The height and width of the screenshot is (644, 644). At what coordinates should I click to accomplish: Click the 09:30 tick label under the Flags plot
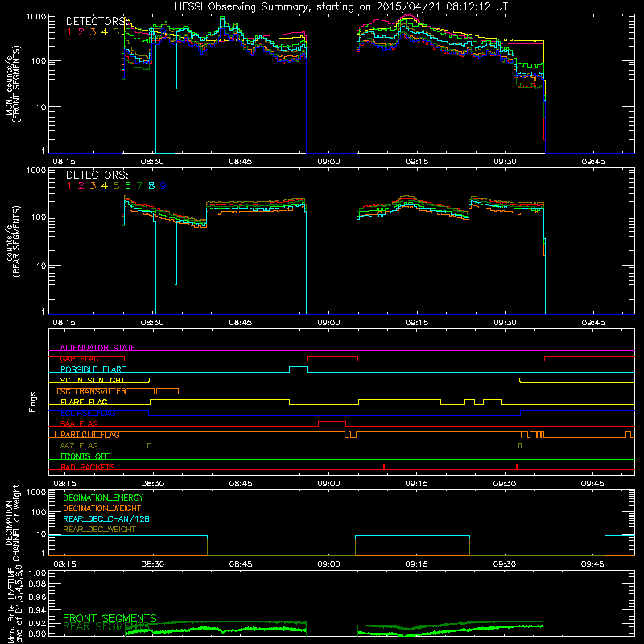tap(505, 484)
